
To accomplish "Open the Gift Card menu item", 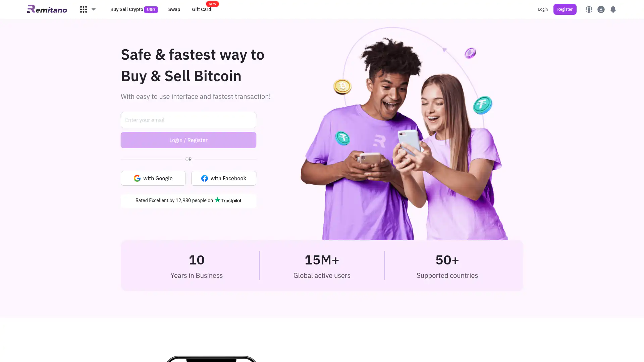I will pos(201,9).
